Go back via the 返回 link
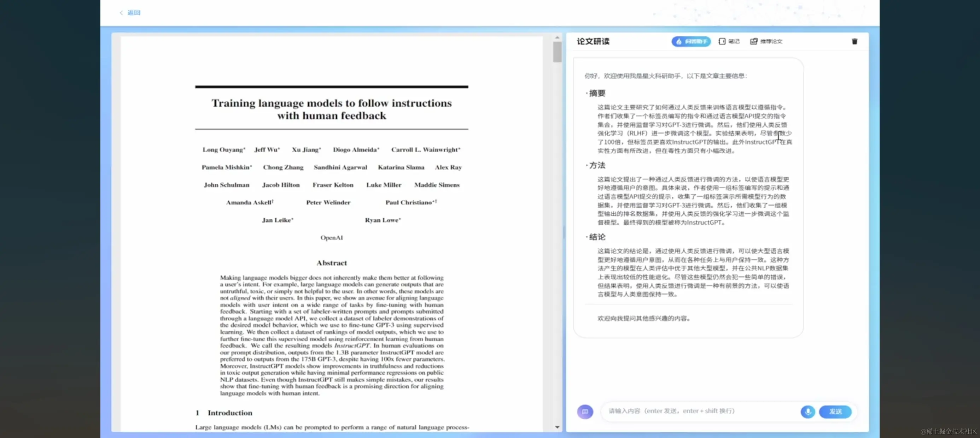 [134, 13]
